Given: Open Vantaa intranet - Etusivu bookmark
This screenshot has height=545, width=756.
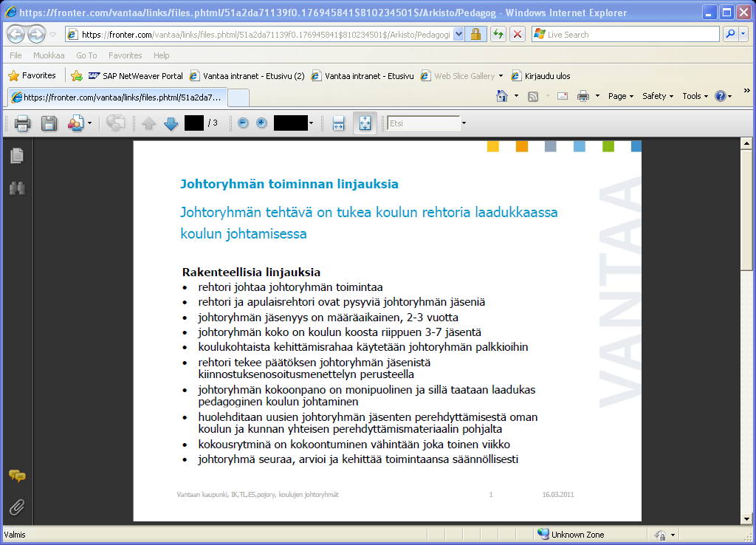Looking at the screenshot, I should [x=362, y=76].
